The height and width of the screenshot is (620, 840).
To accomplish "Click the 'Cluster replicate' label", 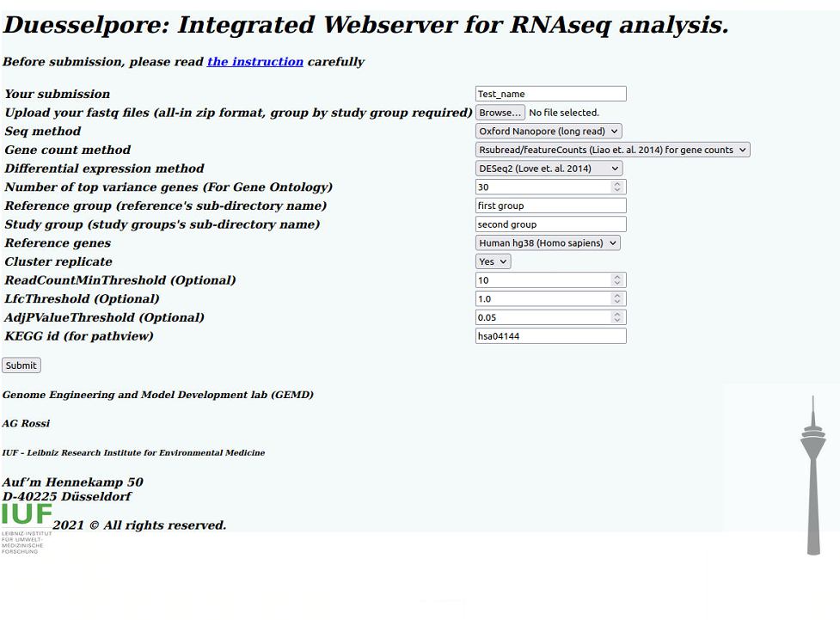I will tap(58, 261).
